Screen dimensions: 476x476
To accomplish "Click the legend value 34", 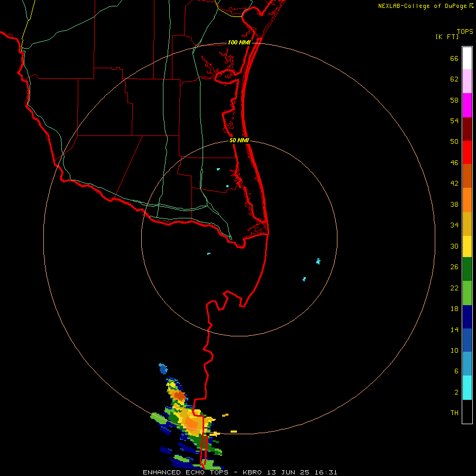I will pos(454,225).
